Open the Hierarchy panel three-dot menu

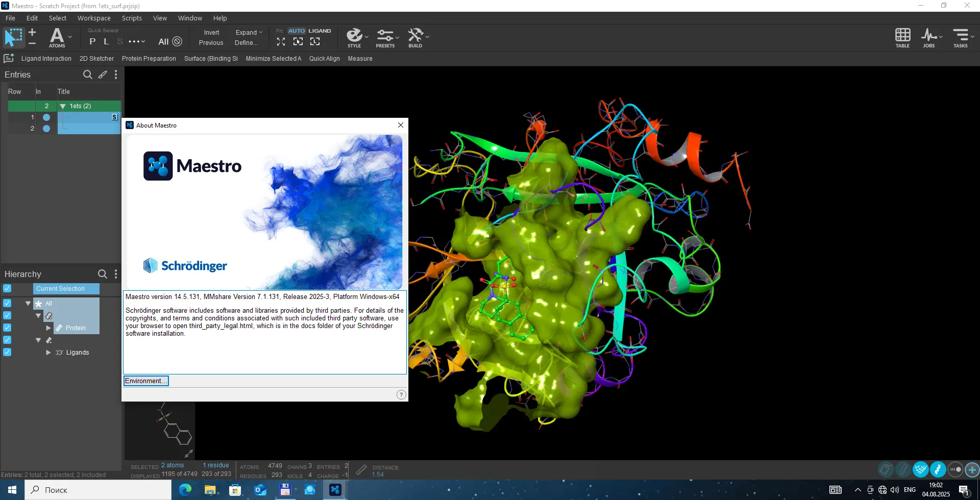coord(116,274)
